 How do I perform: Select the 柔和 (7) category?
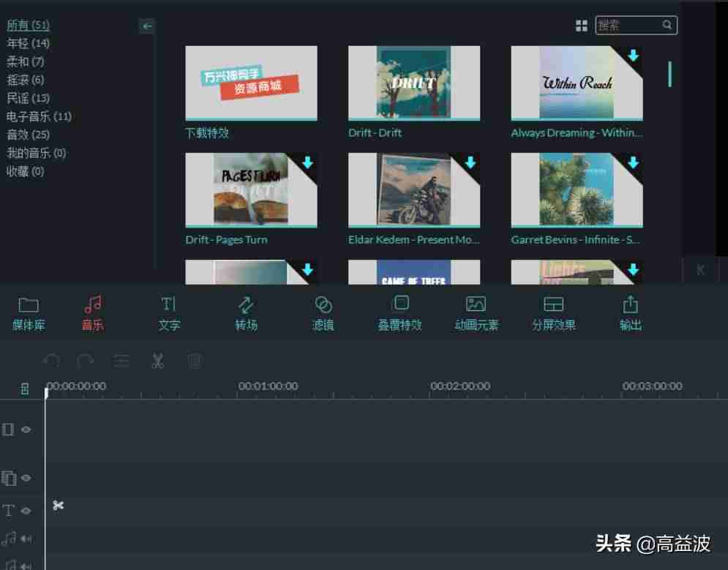26,61
